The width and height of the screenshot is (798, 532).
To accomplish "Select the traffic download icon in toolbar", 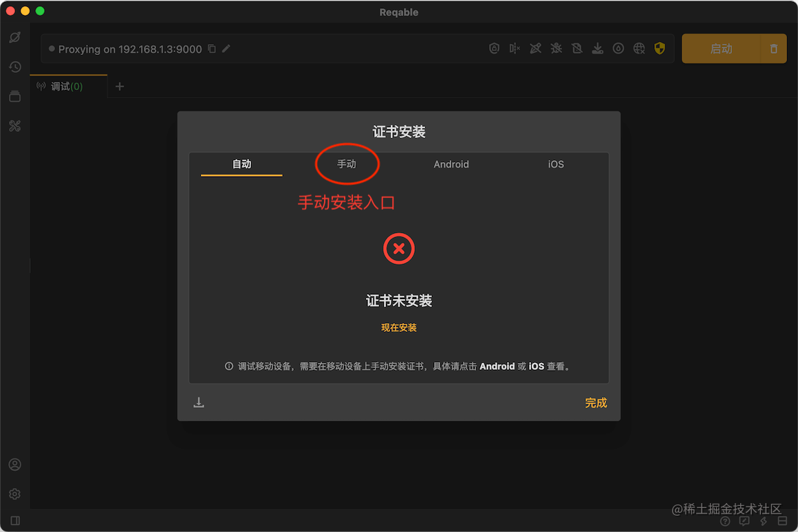I will [597, 48].
